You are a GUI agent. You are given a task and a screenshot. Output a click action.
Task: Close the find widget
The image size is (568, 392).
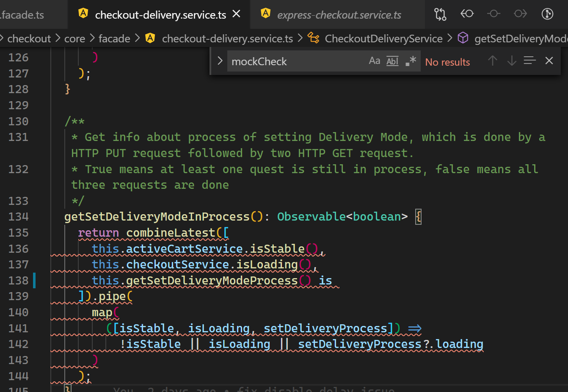point(549,61)
